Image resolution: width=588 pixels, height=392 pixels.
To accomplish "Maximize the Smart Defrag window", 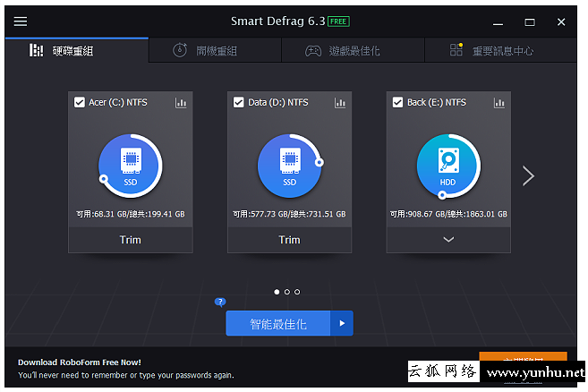I will 530,22.
